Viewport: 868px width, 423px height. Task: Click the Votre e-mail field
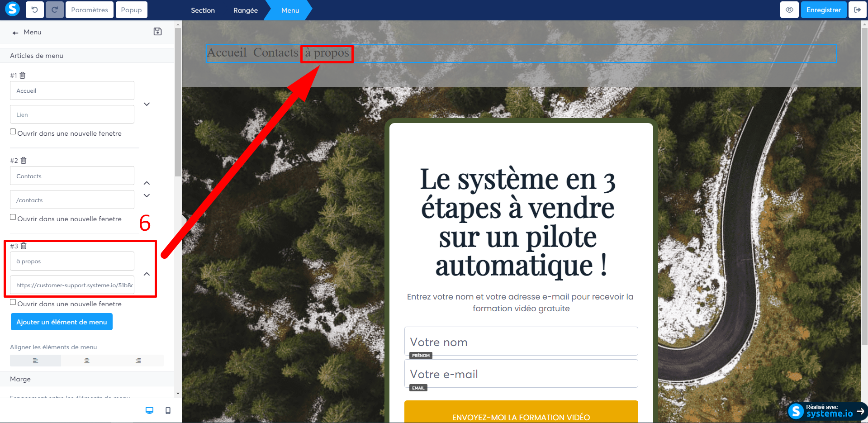(x=521, y=374)
